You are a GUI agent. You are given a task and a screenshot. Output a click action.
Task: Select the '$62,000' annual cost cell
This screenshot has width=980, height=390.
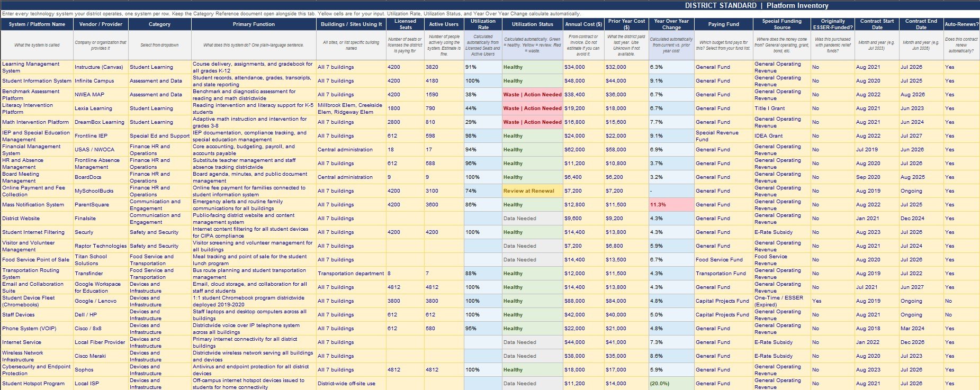coord(583,150)
